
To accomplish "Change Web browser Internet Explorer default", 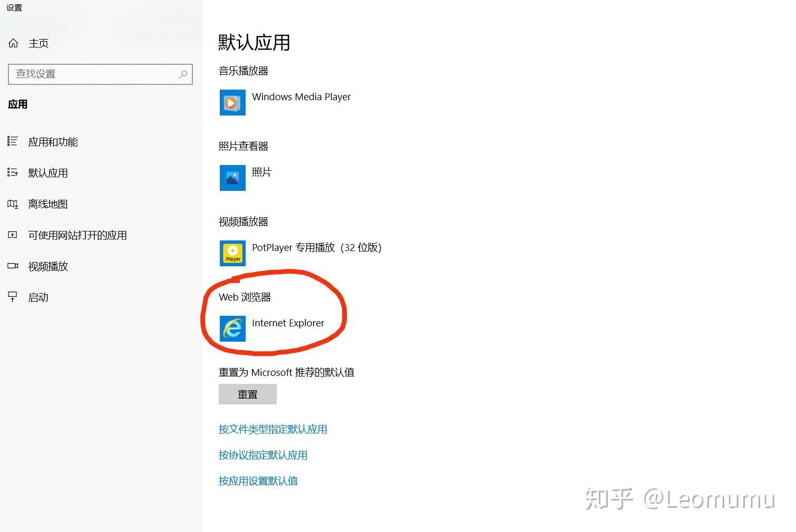I will (288, 323).
